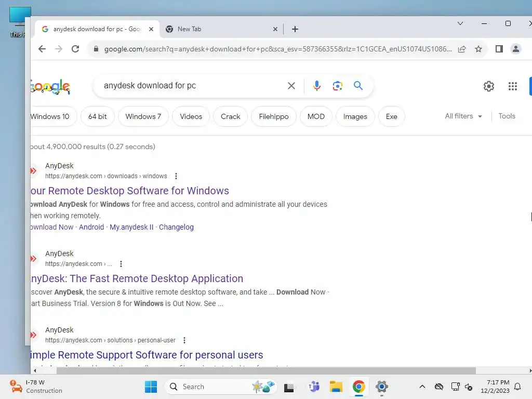Screen dimensions: 532x399
Task: Click the horizontal scrollbar right arrow
Action: pos(530,370)
